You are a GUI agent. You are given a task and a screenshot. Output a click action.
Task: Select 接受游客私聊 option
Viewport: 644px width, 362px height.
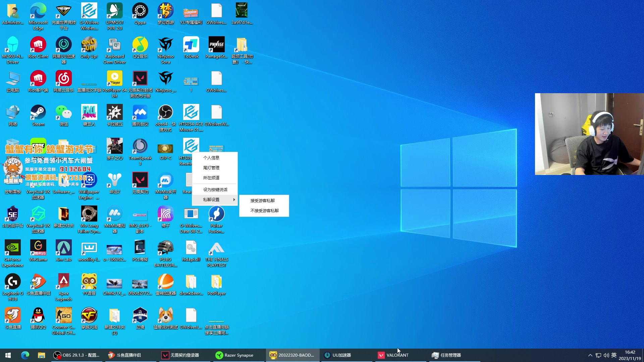click(x=263, y=201)
